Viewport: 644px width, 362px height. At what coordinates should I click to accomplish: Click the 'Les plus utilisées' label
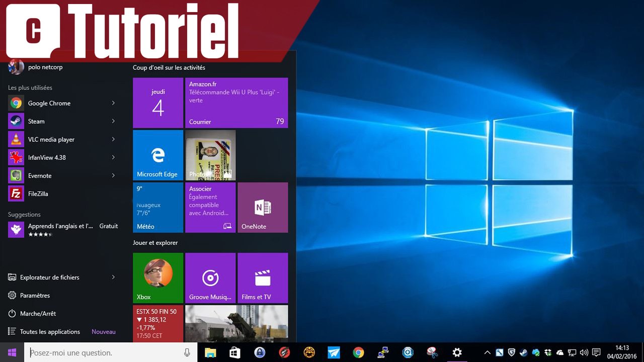click(x=30, y=87)
